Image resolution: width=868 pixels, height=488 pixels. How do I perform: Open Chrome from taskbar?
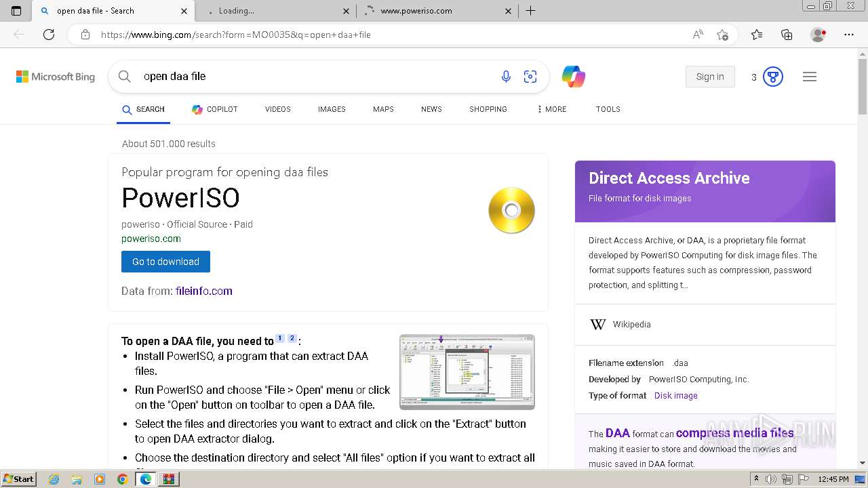click(x=122, y=479)
